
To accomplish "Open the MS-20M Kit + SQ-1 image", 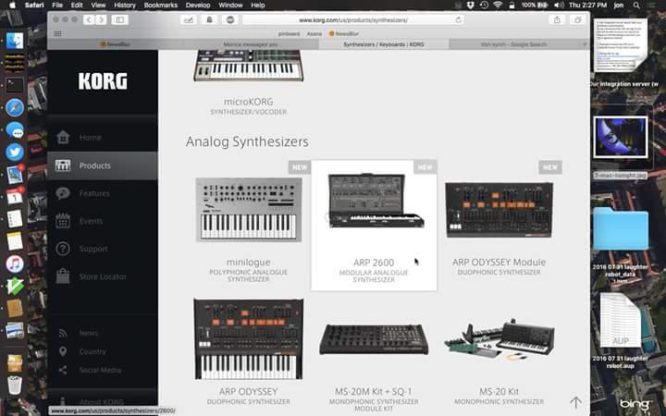I will point(374,339).
